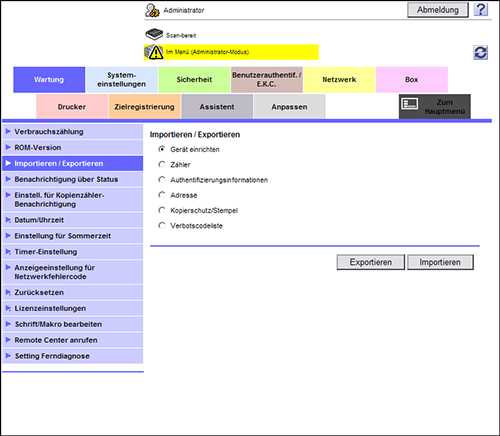Click the help question mark icon
500x436 pixels.
coord(481,10)
